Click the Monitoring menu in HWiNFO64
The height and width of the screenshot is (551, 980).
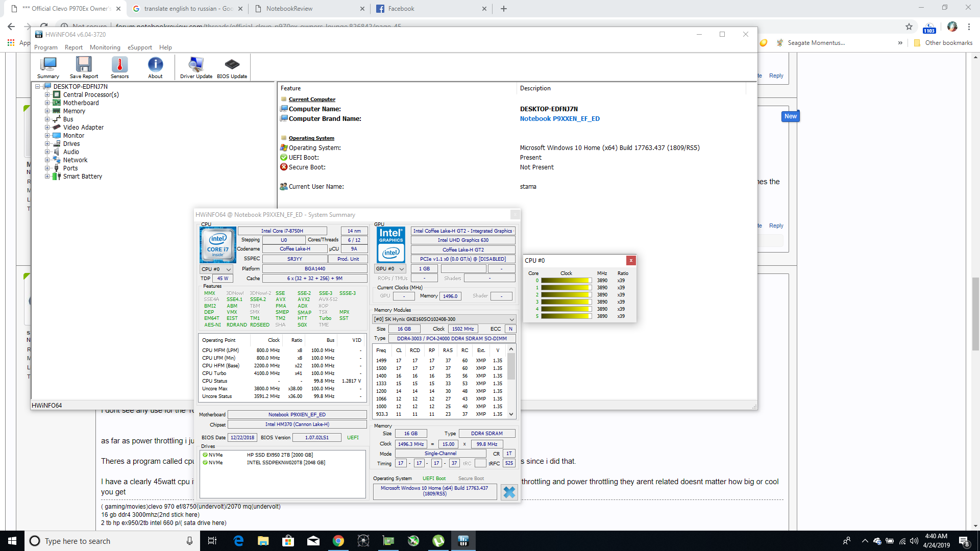coord(105,47)
